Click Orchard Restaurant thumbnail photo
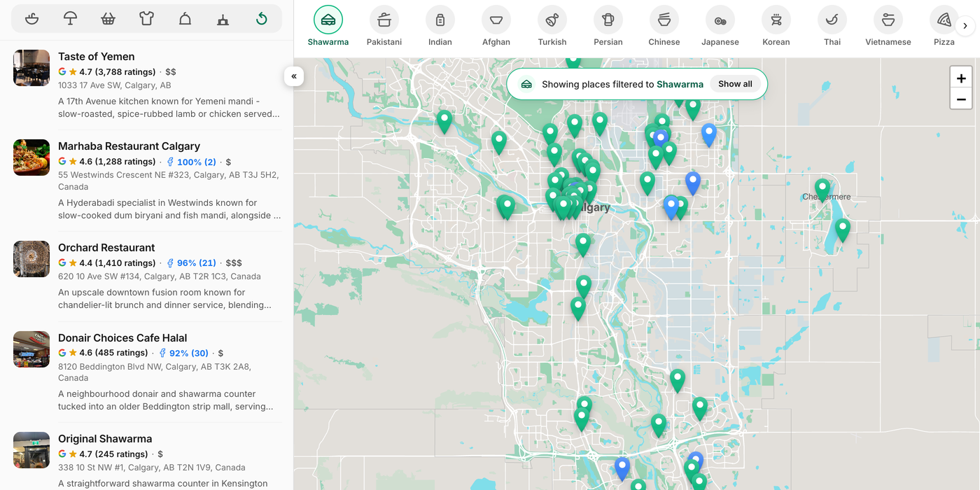The width and height of the screenshot is (980, 490). tap(31, 259)
